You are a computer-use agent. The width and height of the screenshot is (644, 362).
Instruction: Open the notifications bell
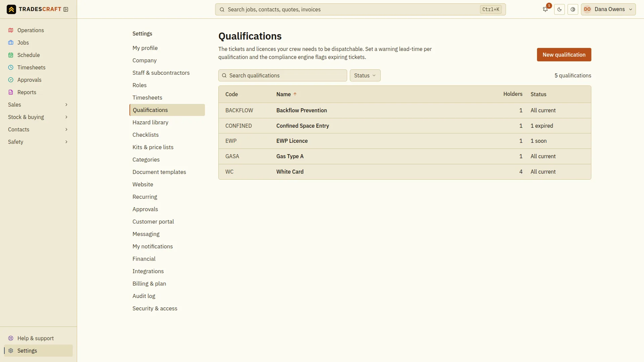[545, 9]
